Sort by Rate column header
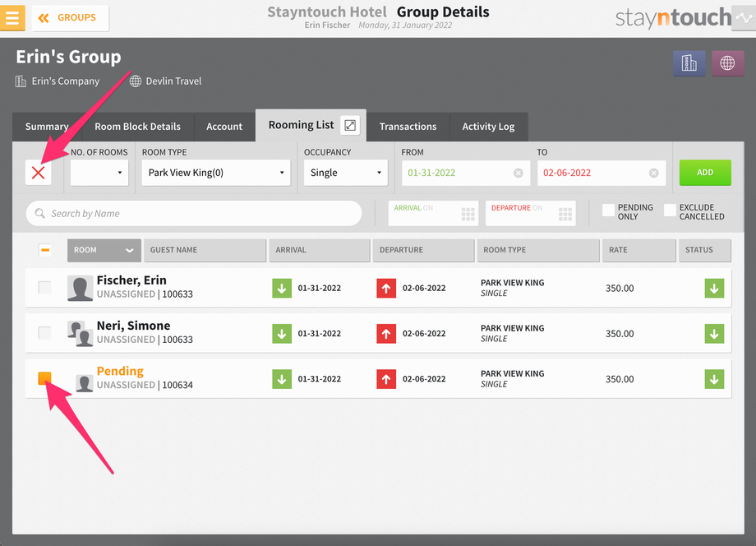The height and width of the screenshot is (546, 756). point(639,250)
